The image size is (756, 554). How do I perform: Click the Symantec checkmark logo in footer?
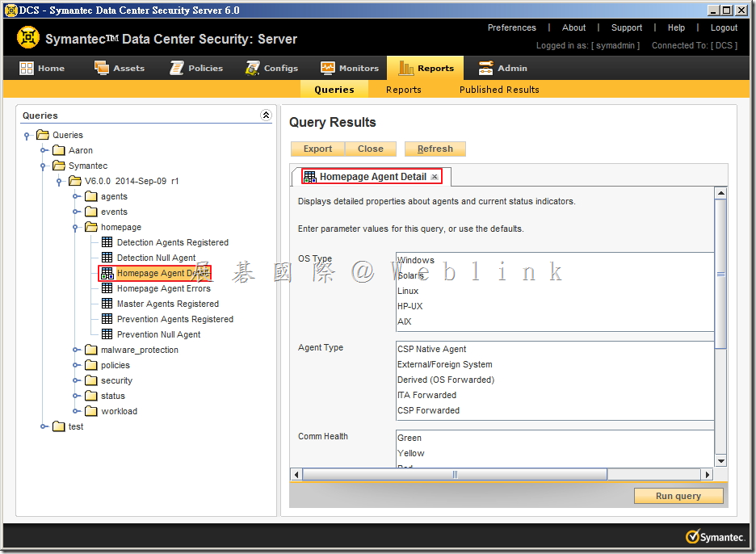(x=692, y=536)
